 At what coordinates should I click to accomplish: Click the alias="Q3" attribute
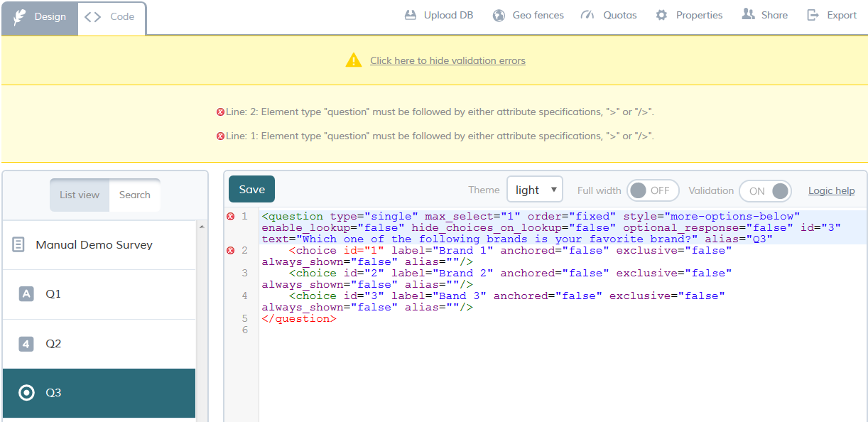click(x=739, y=239)
